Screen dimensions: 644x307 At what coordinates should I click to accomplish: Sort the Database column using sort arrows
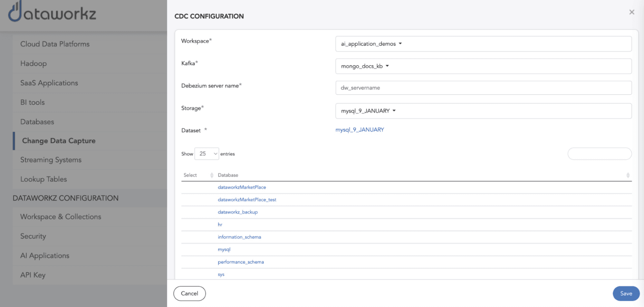click(628, 175)
